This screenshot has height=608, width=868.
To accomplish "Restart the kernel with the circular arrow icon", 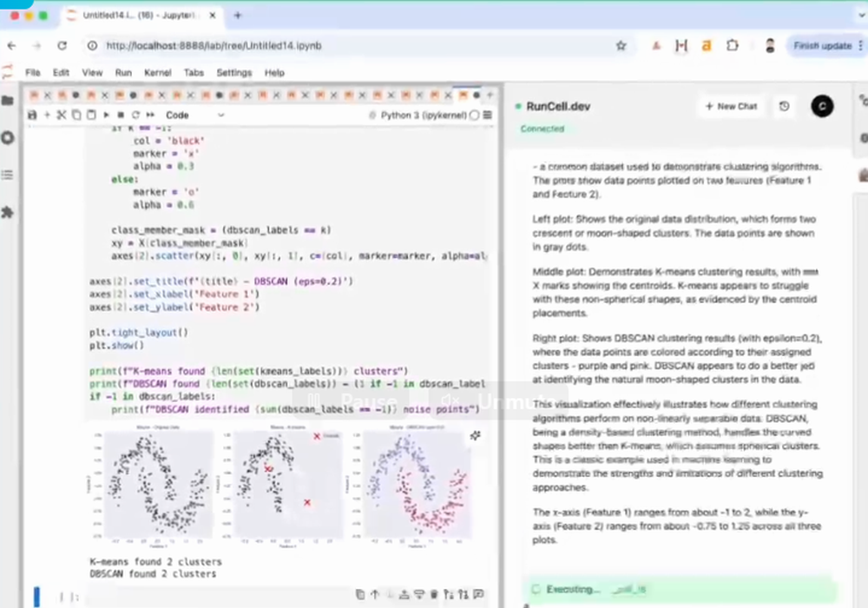I will [x=135, y=116].
